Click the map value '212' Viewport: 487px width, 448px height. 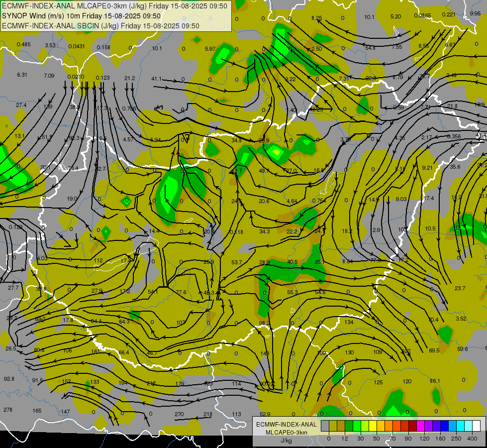click(151, 383)
